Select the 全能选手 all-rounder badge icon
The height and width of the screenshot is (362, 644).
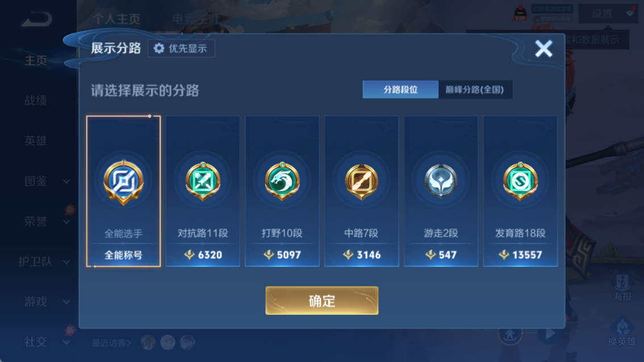coord(123,182)
